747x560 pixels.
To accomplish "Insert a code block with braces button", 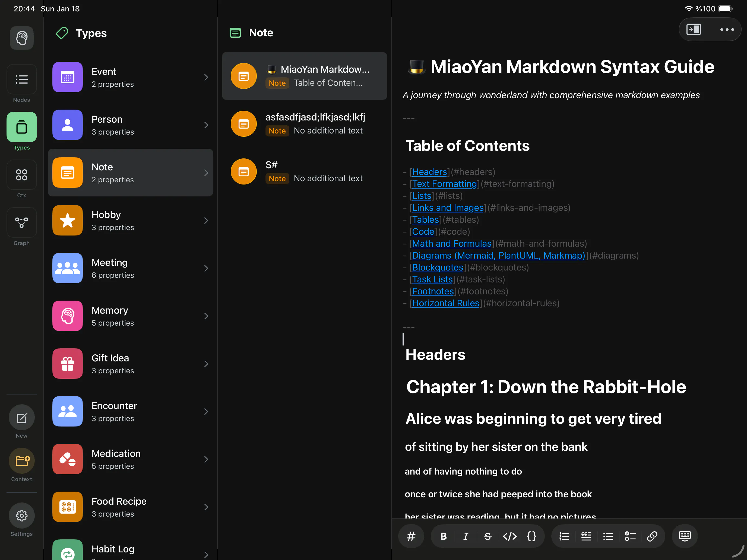I will (x=531, y=536).
